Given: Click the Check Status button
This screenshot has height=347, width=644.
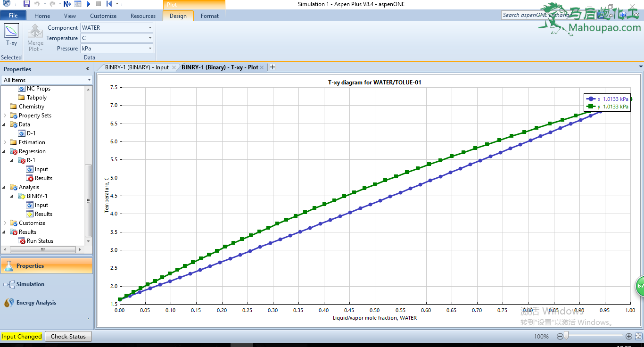Looking at the screenshot, I should click(68, 336).
